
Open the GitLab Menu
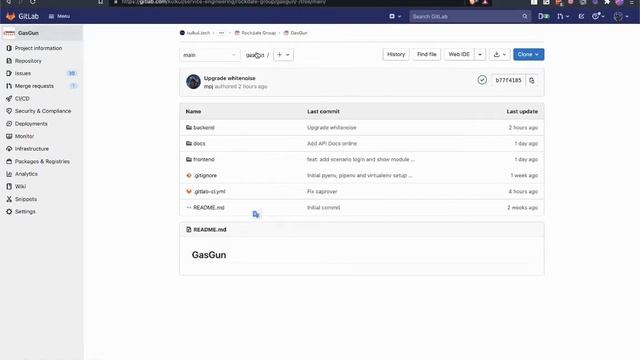tap(59, 16)
